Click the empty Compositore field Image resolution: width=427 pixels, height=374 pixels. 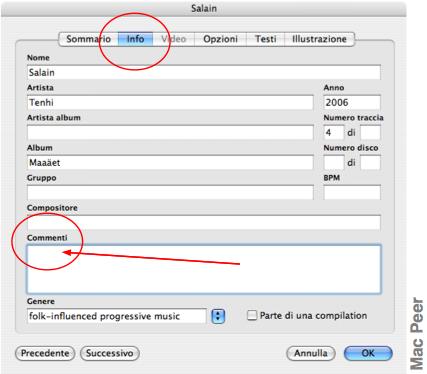[204, 222]
